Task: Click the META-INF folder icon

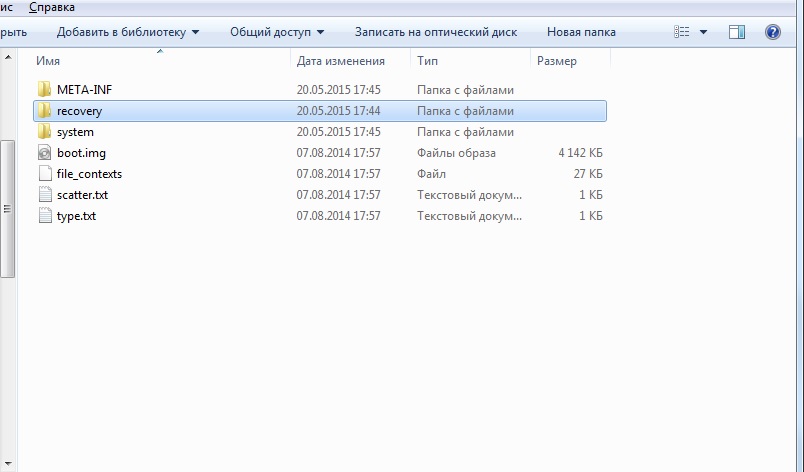Action: (44, 90)
